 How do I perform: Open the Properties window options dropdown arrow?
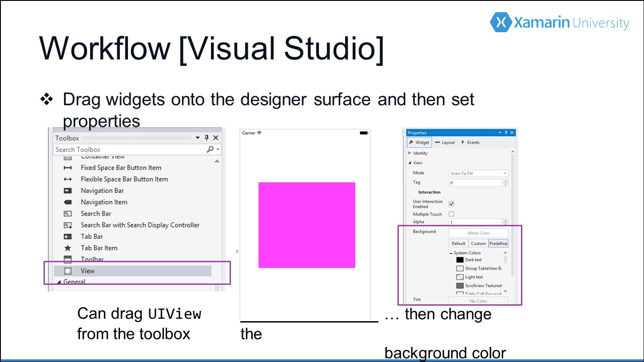500,133
